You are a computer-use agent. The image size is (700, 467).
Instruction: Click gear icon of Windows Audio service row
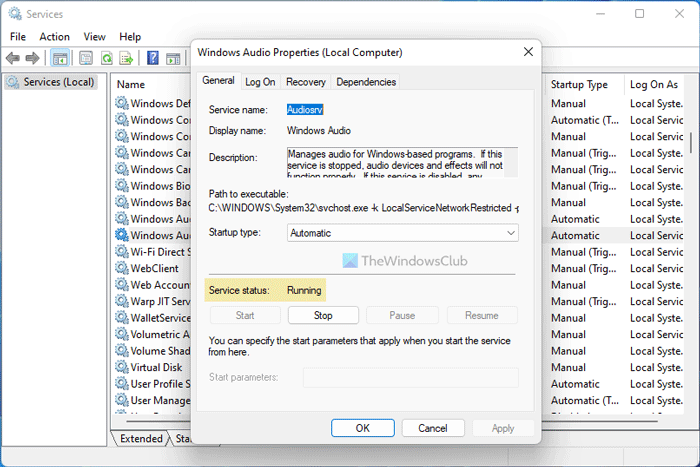pyautogui.click(x=121, y=235)
